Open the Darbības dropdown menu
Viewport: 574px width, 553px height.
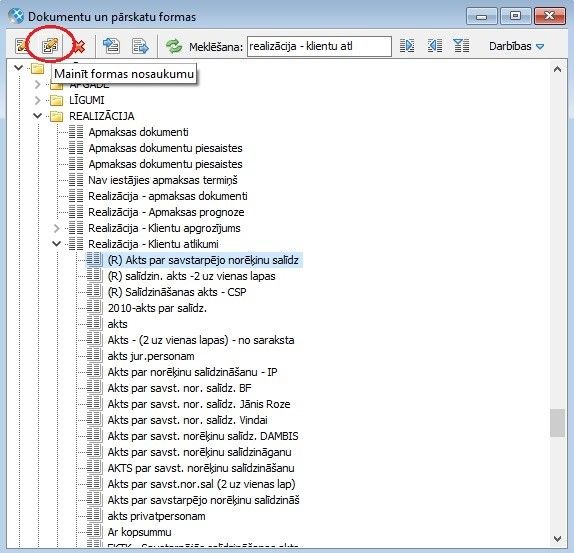(517, 46)
